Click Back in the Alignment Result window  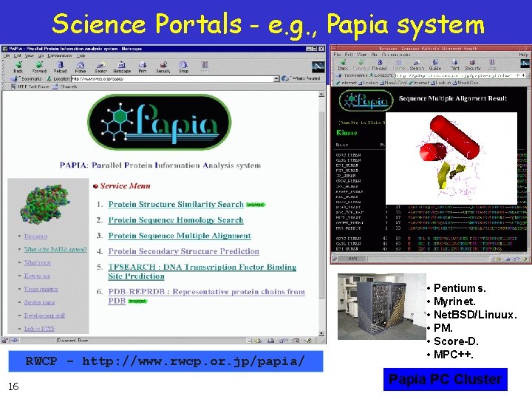[x=343, y=65]
